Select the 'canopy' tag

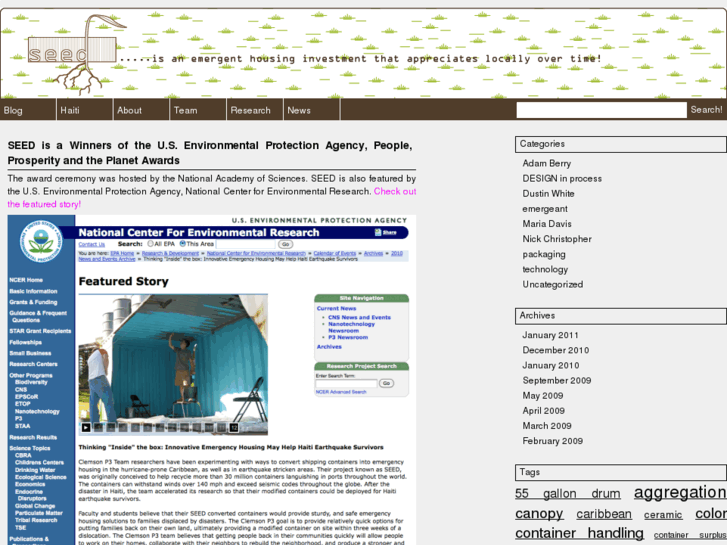point(539,513)
